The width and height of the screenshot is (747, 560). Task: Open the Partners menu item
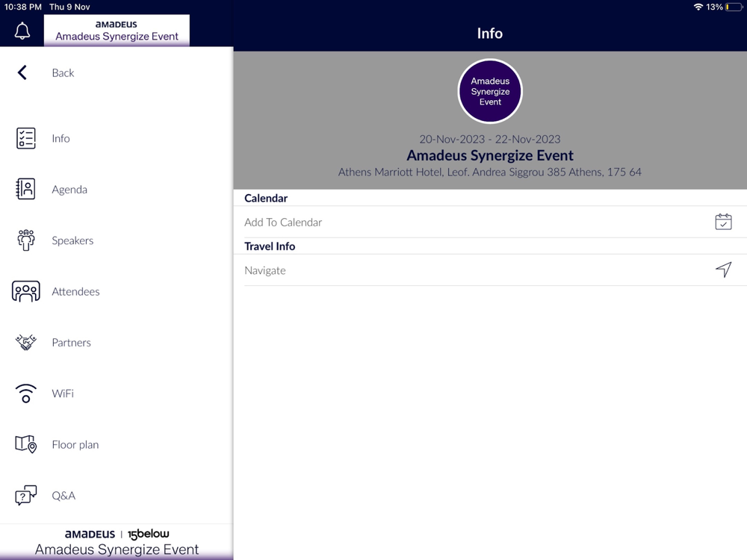pos(72,343)
